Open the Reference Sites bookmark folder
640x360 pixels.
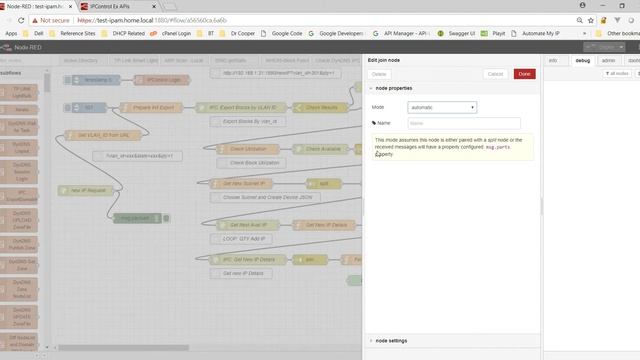[x=73, y=33]
